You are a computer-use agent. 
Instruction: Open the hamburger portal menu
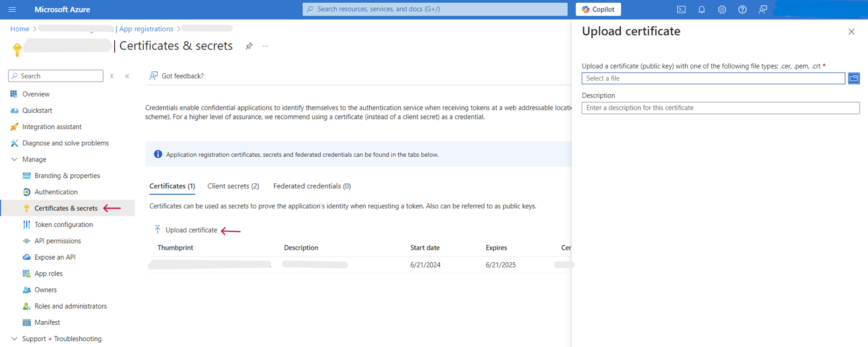13,9
